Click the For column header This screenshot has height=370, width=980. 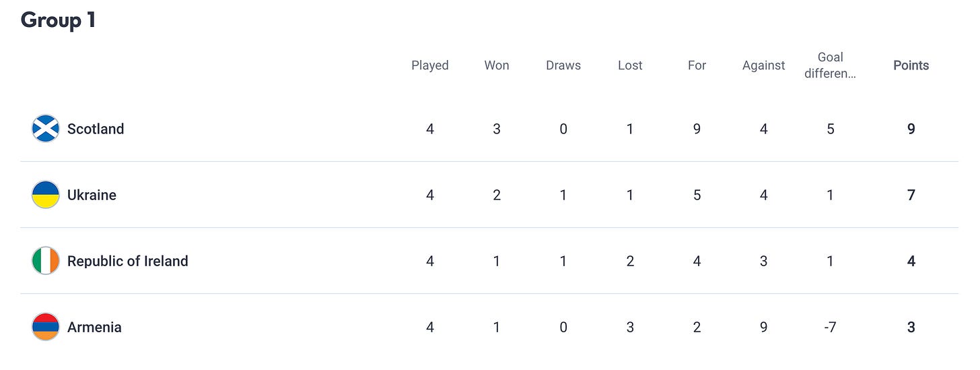697,65
